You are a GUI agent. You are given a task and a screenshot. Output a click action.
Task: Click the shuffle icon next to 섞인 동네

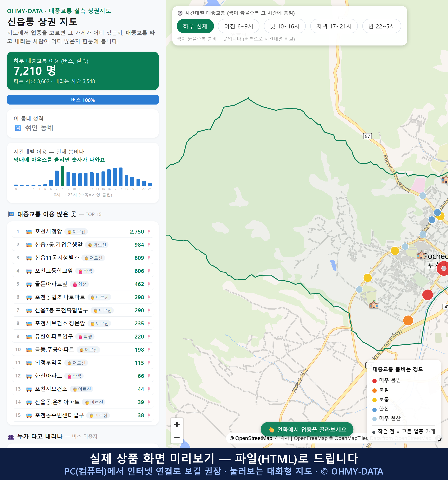tap(18, 128)
